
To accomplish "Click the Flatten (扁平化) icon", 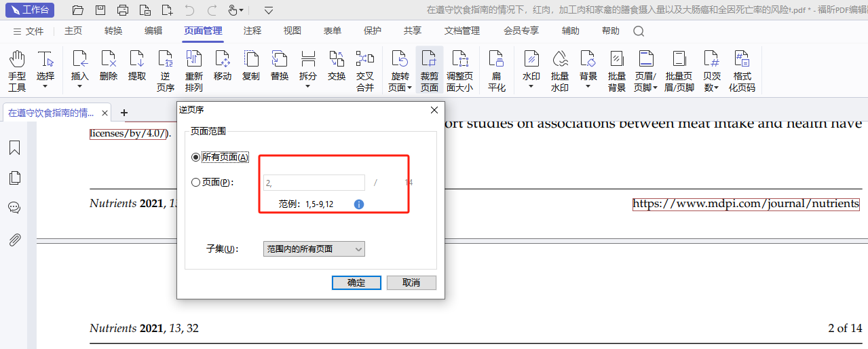I will (x=496, y=70).
